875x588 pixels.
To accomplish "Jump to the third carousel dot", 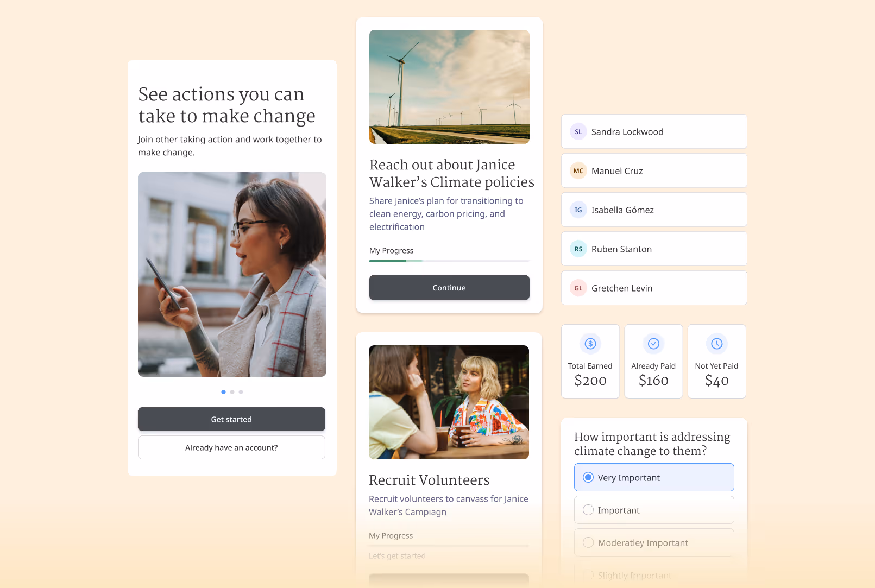I will click(x=241, y=392).
